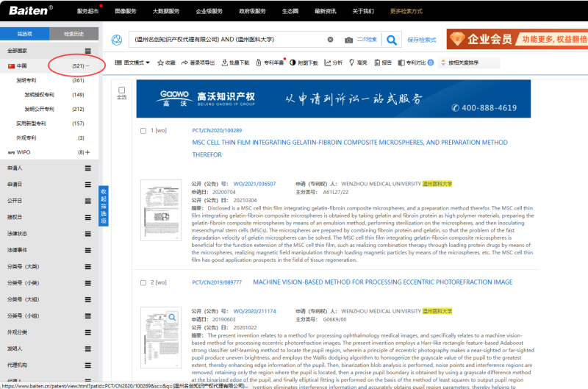The height and width of the screenshot is (389, 588).
Task: Open image search via camera icon
Action: coord(348,40)
